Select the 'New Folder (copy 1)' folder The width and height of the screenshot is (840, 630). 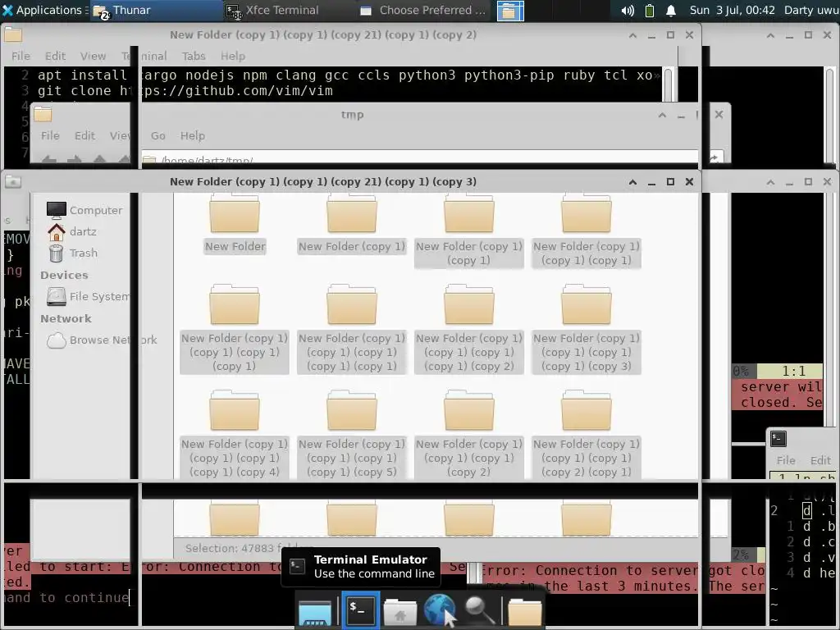[x=352, y=224]
